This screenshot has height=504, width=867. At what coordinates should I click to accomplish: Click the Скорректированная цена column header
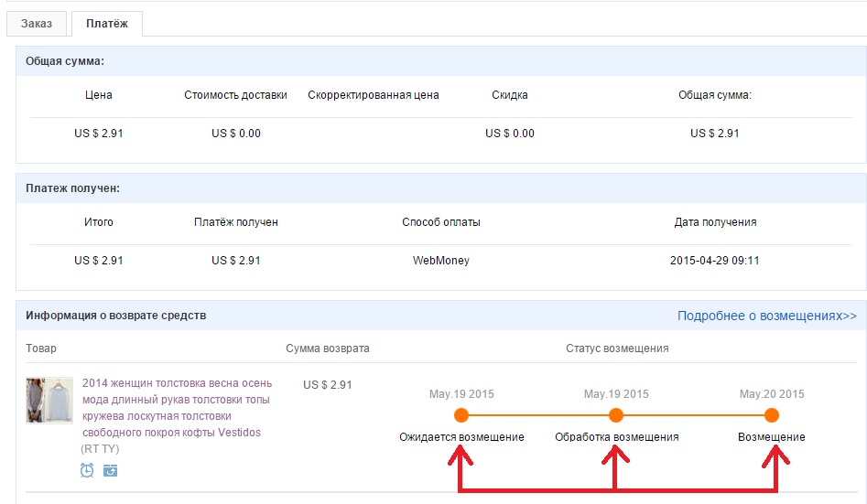pyautogui.click(x=374, y=95)
